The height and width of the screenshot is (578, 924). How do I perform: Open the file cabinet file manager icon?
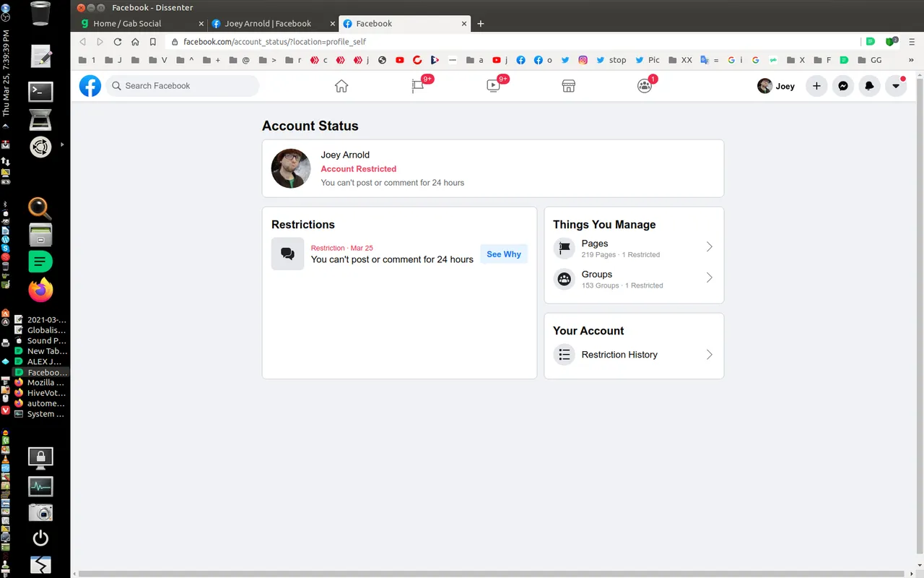point(40,235)
